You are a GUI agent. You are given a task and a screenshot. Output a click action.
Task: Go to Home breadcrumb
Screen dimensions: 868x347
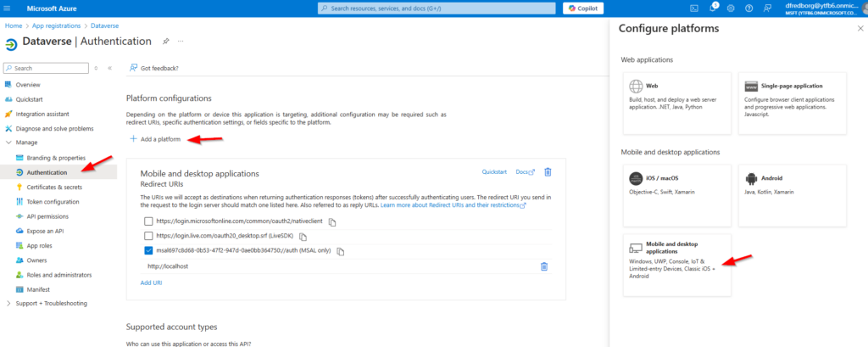(14, 25)
